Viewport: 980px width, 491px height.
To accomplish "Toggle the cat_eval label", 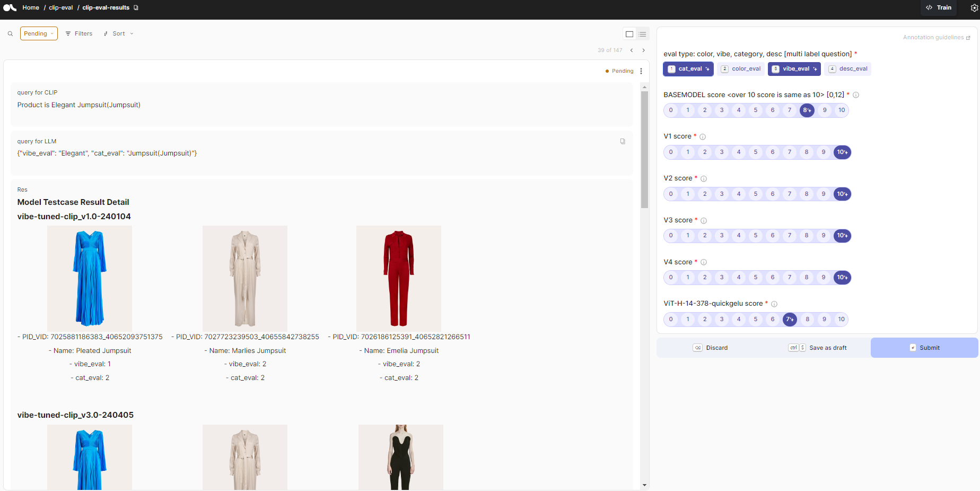I will point(688,69).
